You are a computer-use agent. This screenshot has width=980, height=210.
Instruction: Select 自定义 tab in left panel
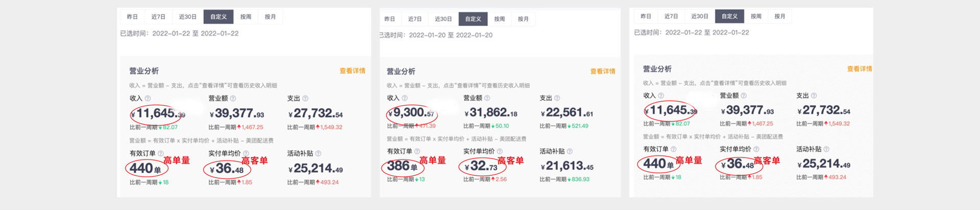point(218,17)
